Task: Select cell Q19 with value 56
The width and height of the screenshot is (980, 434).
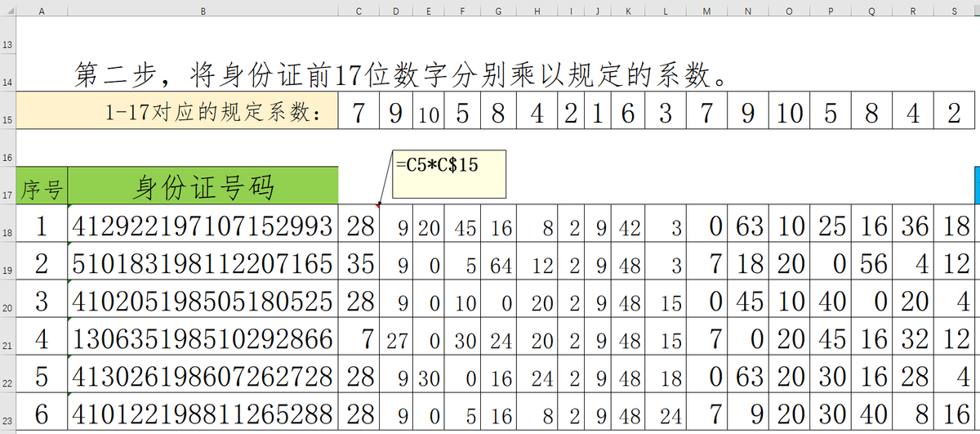Action: [x=872, y=262]
